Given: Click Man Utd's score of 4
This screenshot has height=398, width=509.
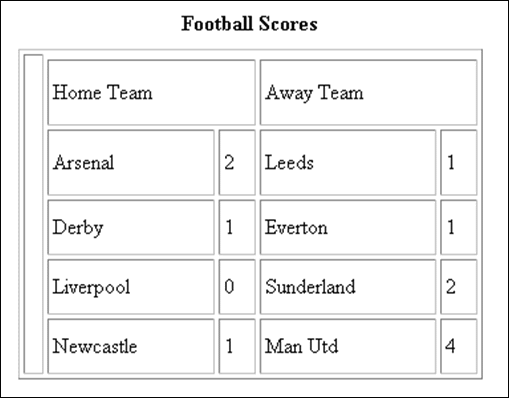Looking at the screenshot, I should pyautogui.click(x=459, y=346).
